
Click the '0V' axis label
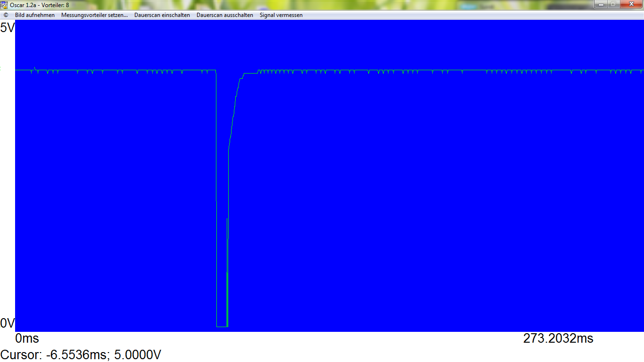(x=8, y=323)
